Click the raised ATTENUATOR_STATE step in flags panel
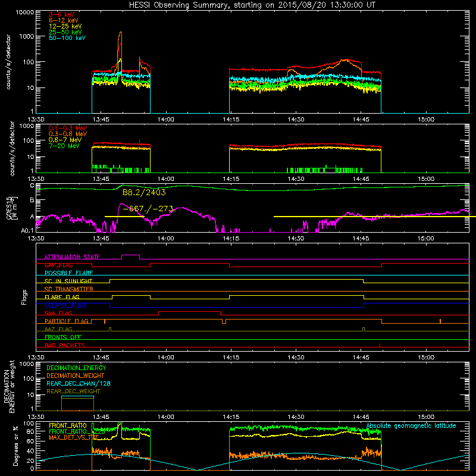Screen dimensions: 476x476 point(130,255)
